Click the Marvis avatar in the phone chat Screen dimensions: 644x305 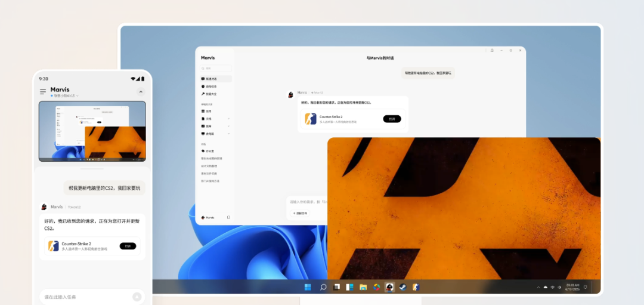[x=44, y=207]
